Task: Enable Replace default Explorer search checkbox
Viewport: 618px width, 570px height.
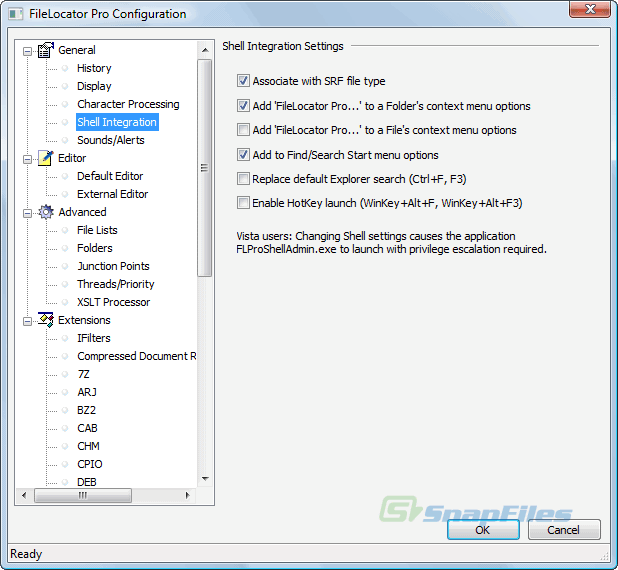Action: pyautogui.click(x=243, y=179)
